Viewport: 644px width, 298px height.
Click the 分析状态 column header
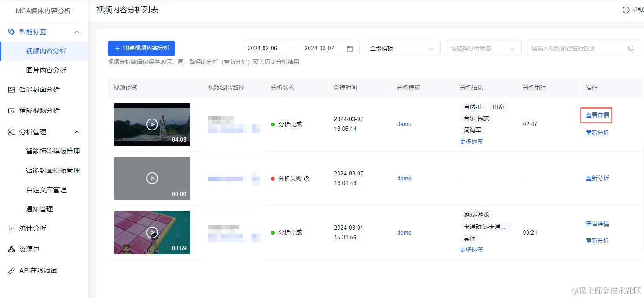click(x=282, y=88)
